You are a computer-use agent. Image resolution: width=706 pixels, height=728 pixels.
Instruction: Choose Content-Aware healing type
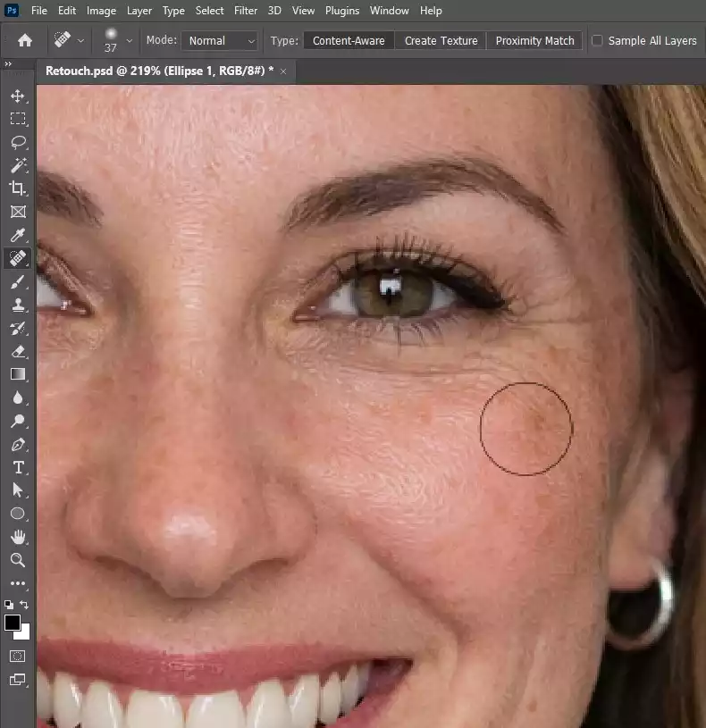click(x=349, y=41)
